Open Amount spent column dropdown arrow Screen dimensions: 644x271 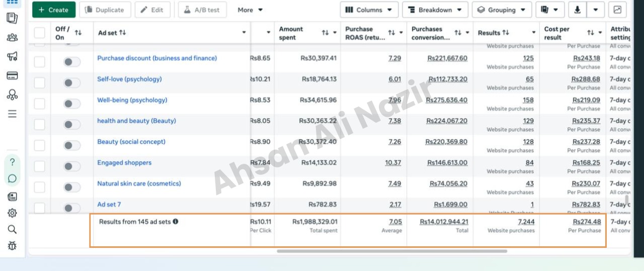coord(335,33)
